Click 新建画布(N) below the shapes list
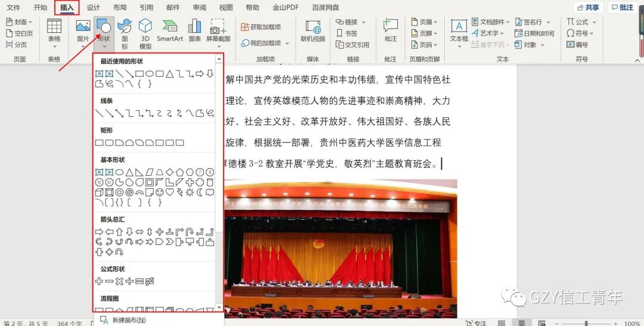Image resolution: width=644 pixels, height=326 pixels. point(123,320)
